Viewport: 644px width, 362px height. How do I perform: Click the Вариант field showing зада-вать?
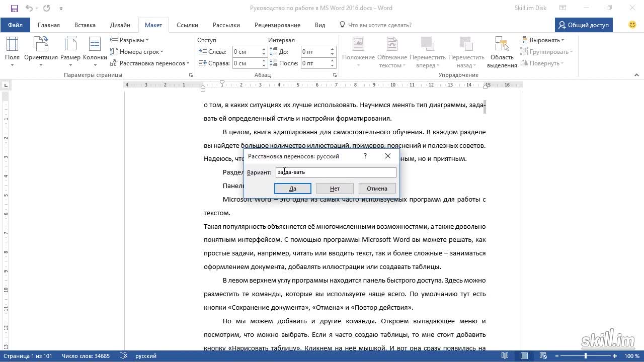point(336,172)
